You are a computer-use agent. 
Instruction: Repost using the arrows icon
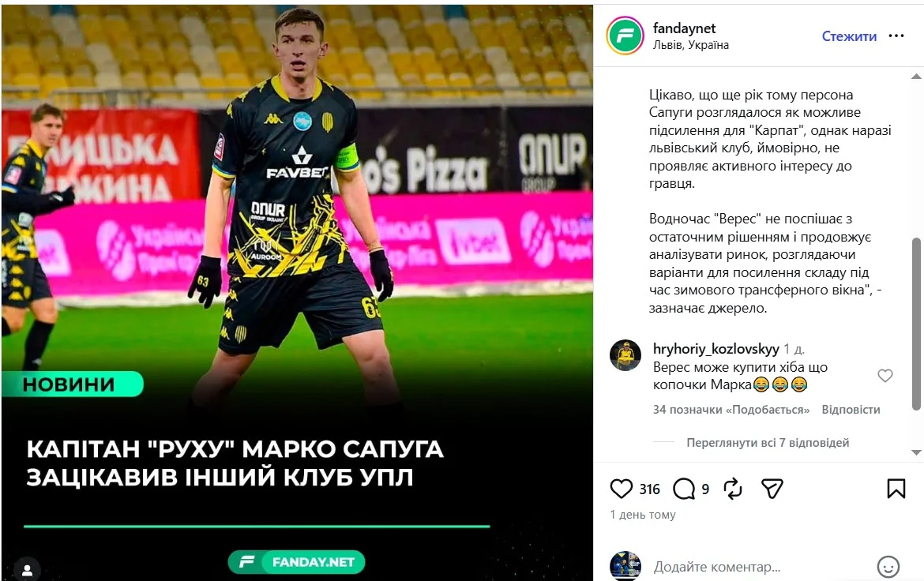tap(732, 489)
